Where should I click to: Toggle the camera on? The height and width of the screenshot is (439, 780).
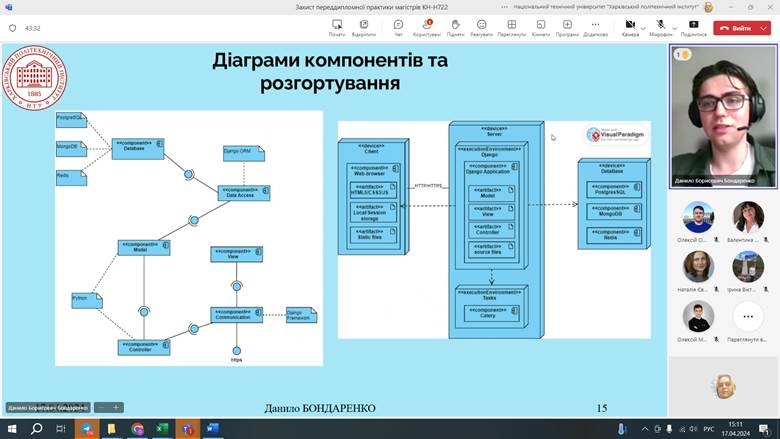pyautogui.click(x=629, y=25)
